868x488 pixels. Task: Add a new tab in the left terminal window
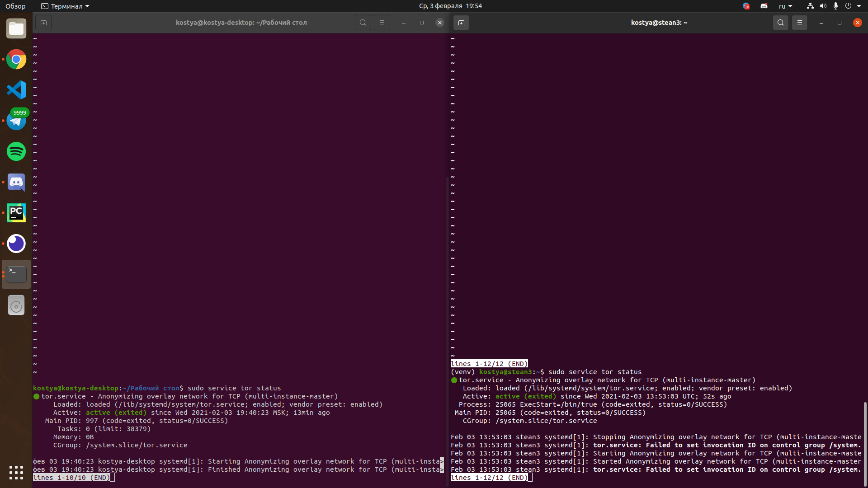(x=43, y=23)
